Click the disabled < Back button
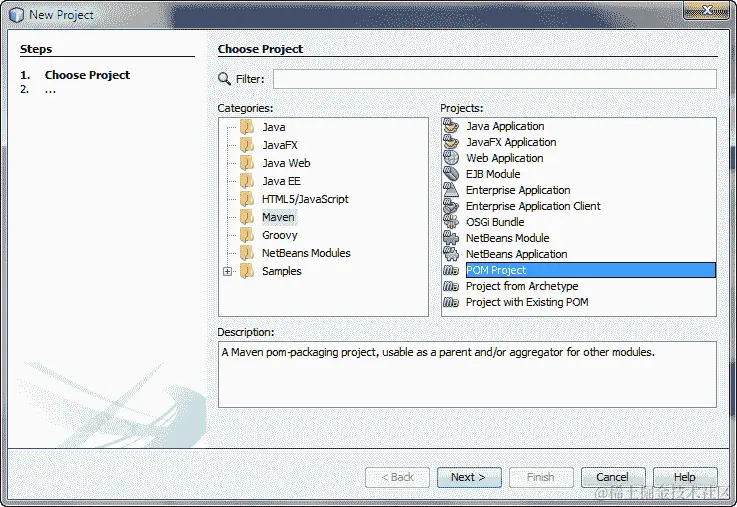Viewport: 737px width, 507px height. (397, 477)
